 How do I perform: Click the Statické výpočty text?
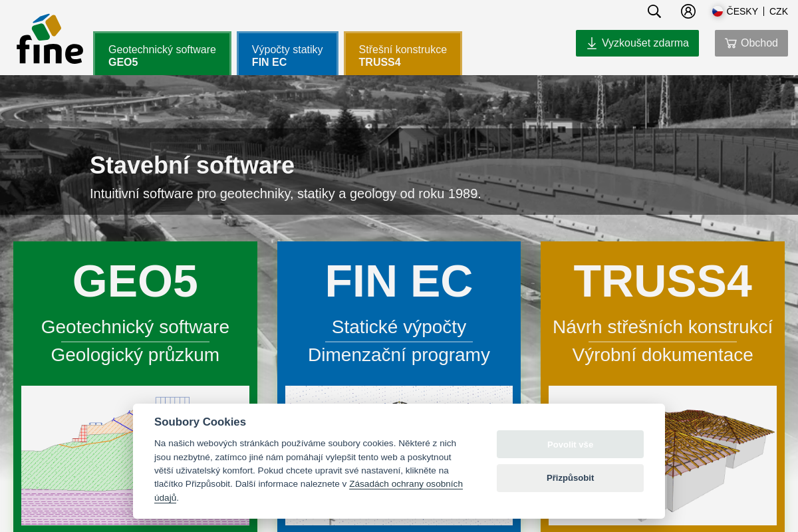point(399,327)
